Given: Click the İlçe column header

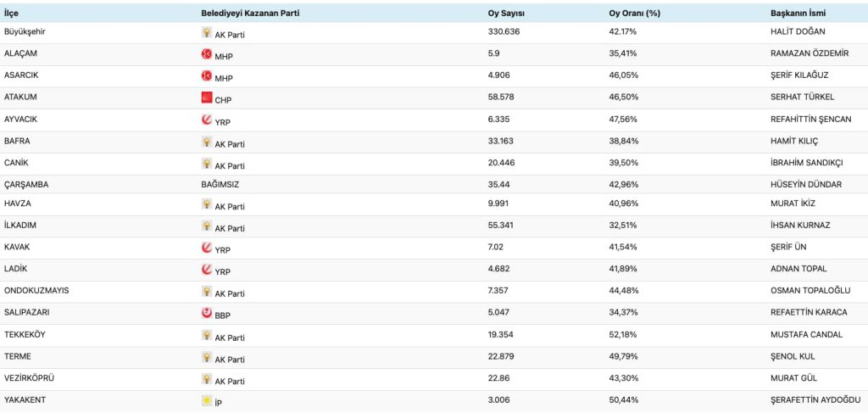Looking at the screenshot, I should click(x=13, y=14).
